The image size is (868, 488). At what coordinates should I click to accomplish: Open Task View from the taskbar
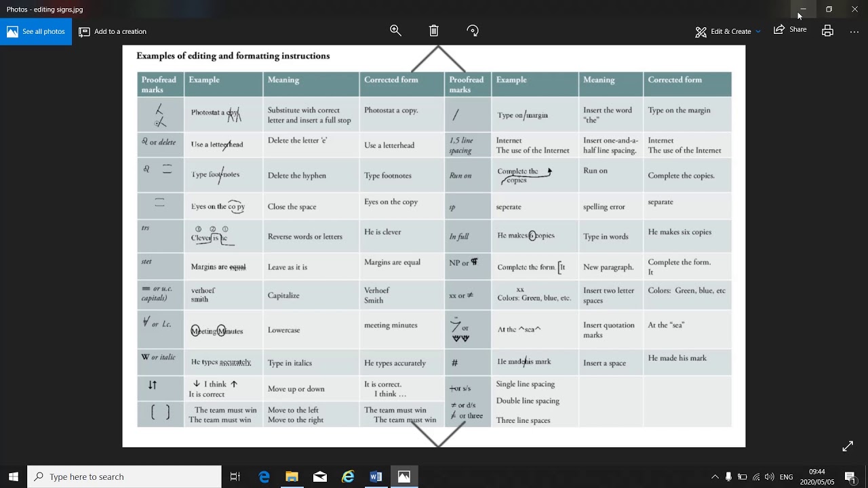pos(235,476)
